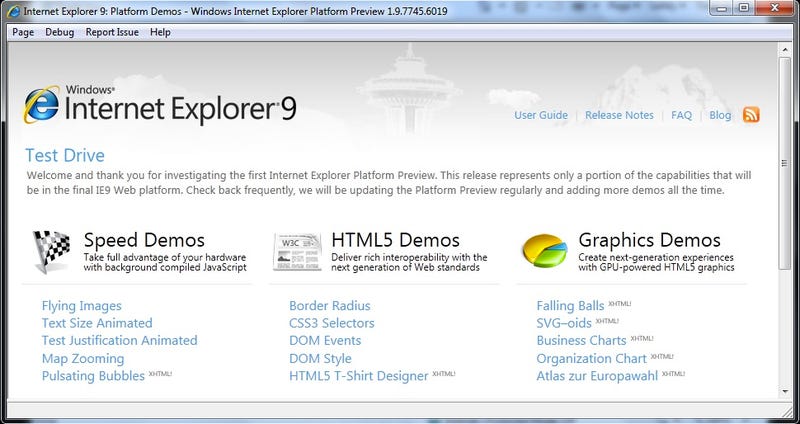Click the XHTML! tag beside HTML5 T-Shirt Designer

(443, 373)
